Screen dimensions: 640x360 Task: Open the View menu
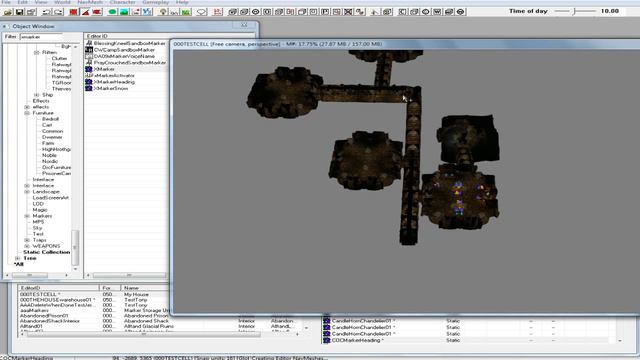coord(41,2)
